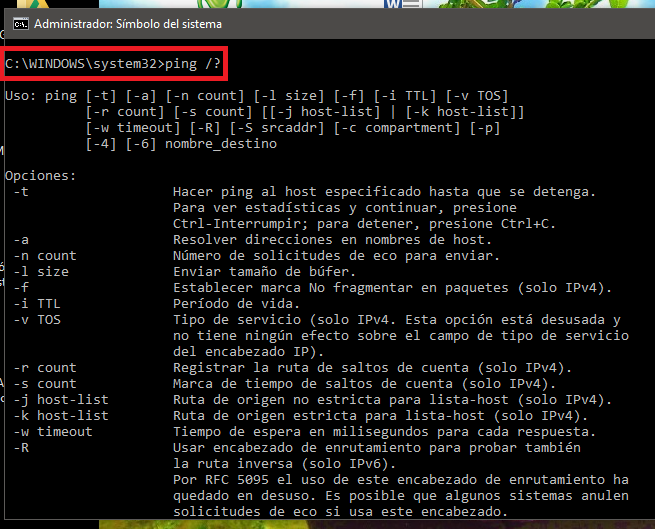The image size is (655, 529).
Task: Click the 'Opciones:' heading
Action: click(41, 176)
